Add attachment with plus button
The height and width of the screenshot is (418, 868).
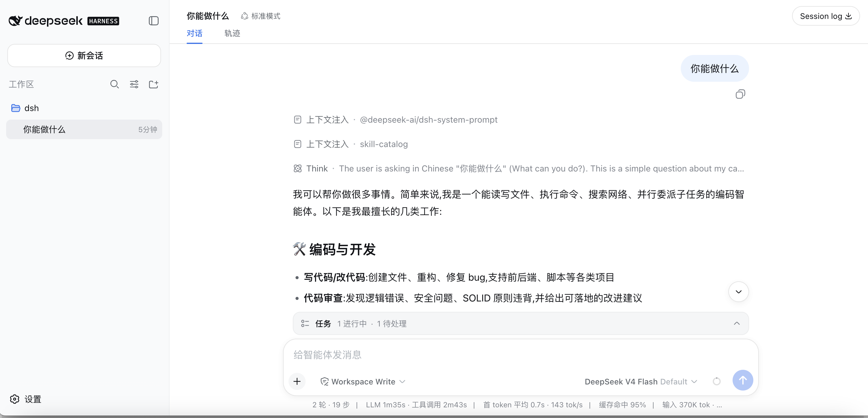[297, 381]
